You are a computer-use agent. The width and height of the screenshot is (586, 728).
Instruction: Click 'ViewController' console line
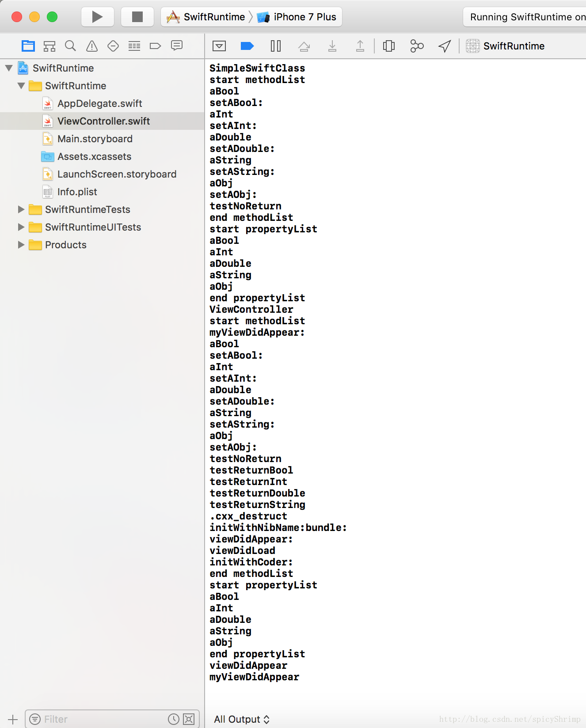pyautogui.click(x=251, y=309)
